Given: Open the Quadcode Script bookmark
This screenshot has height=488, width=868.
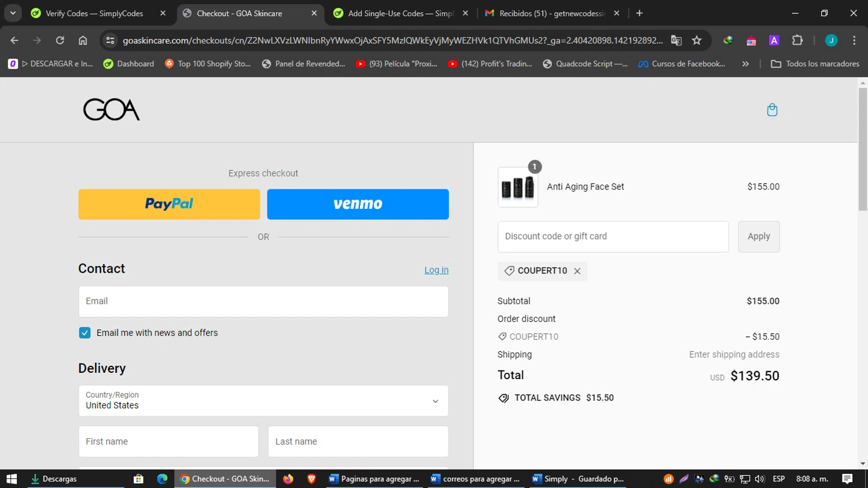Looking at the screenshot, I should tap(585, 64).
